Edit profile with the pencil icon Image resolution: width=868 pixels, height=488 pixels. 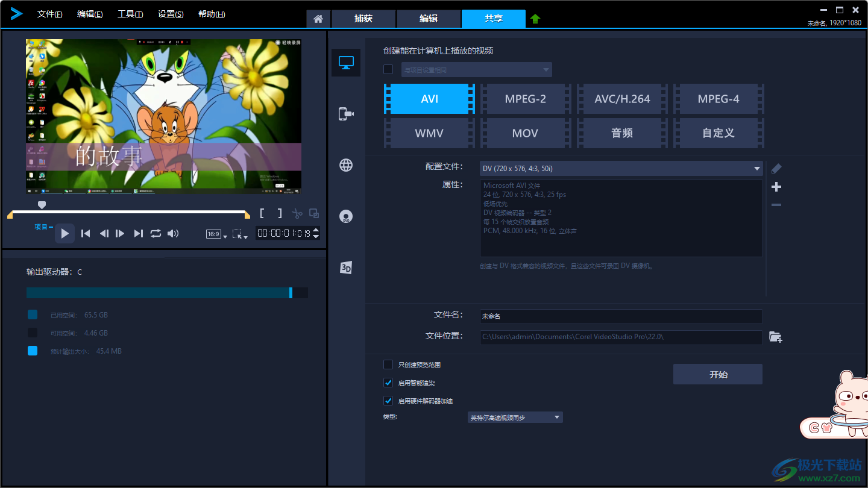tap(776, 169)
